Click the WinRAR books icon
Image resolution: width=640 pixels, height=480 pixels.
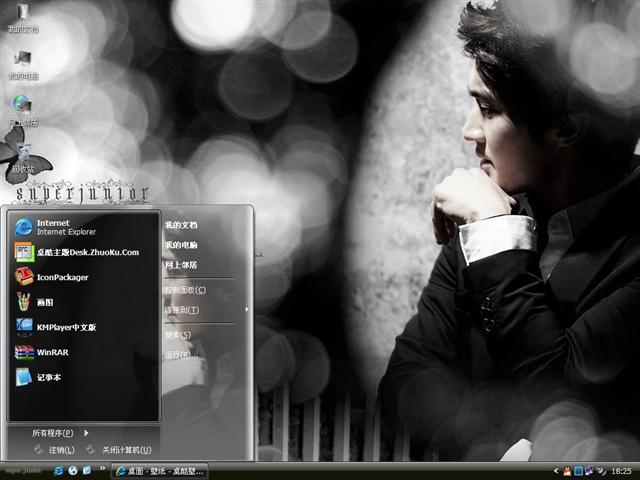pos(24,352)
